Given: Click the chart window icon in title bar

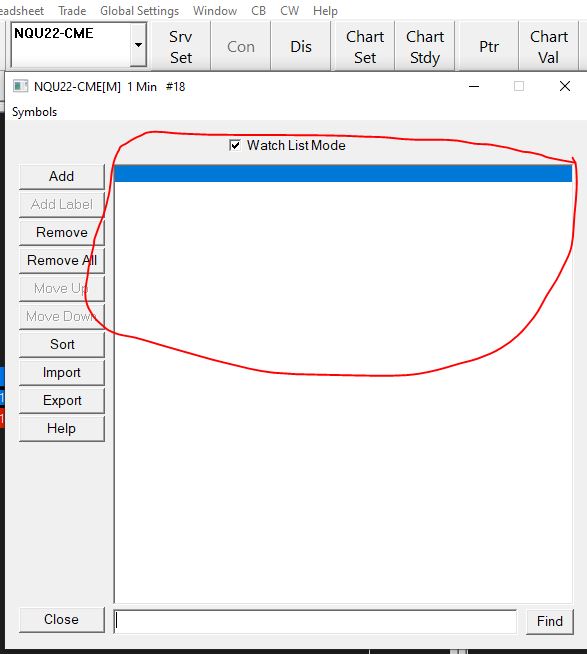Looking at the screenshot, I should coord(20,86).
